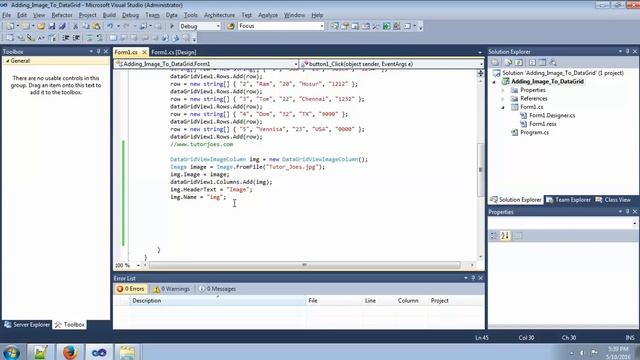
Task: Open the File menu
Action: pos(7,15)
